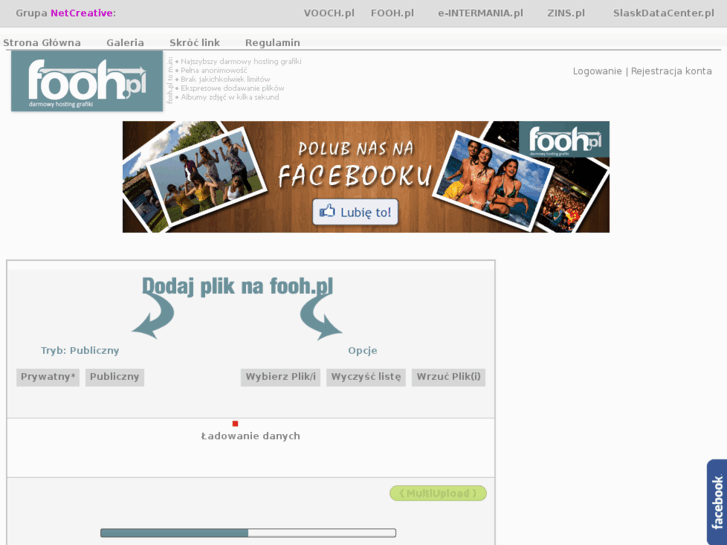The image size is (727, 545).
Task: Select Prywatny upload mode
Action: pos(48,377)
